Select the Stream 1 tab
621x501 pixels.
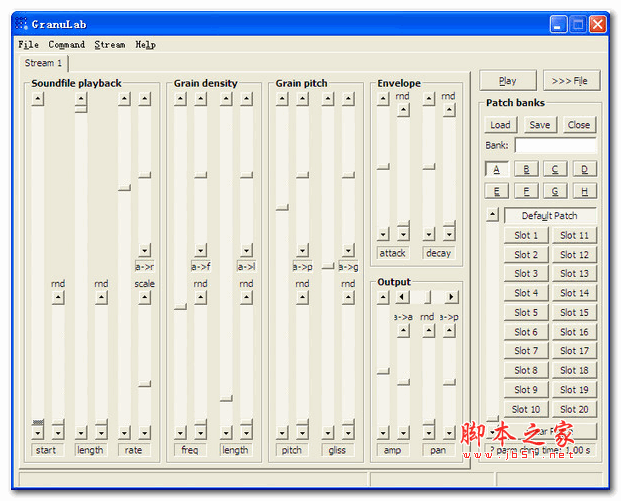39,64
